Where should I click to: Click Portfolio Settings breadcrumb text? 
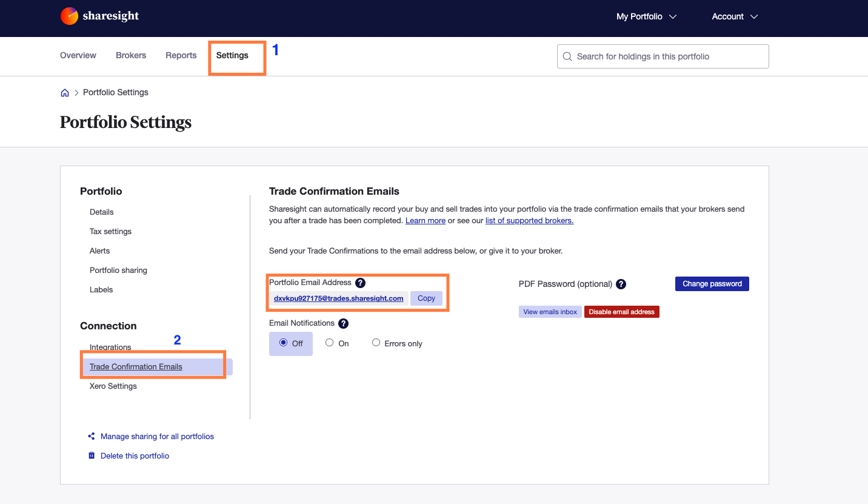point(116,92)
